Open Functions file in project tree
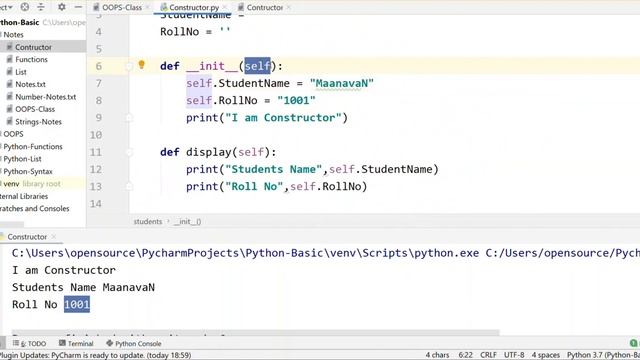Screen dimensions: 640x360 tap(31, 60)
